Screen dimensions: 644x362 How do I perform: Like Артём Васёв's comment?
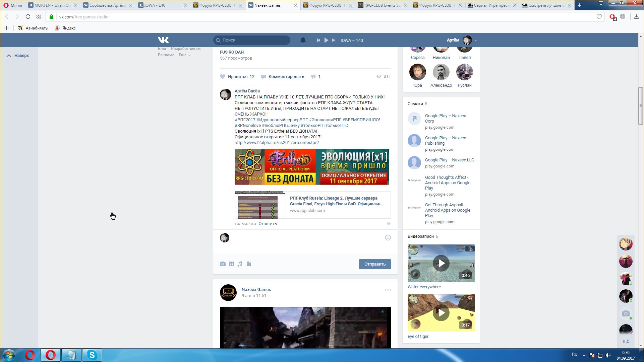pyautogui.click(x=389, y=224)
